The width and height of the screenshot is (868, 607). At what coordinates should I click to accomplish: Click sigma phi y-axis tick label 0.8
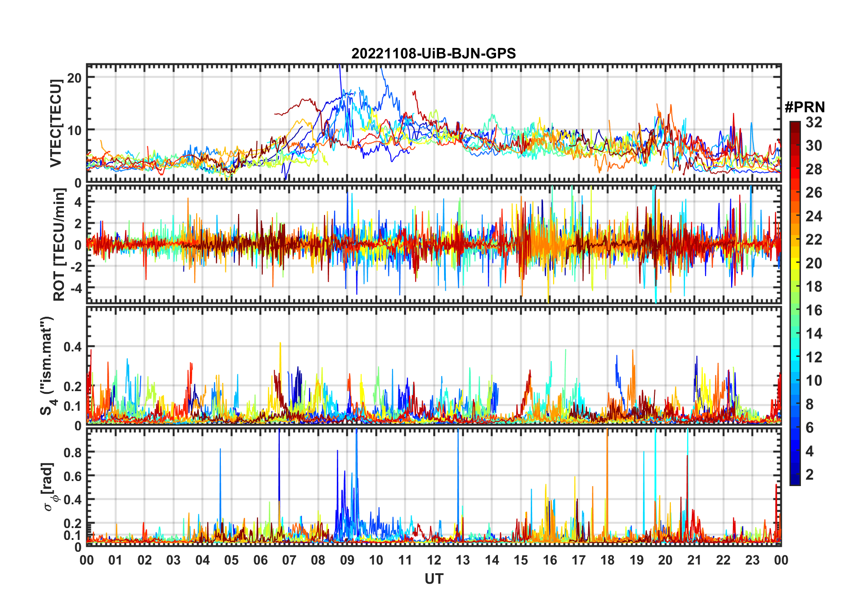coord(73,452)
